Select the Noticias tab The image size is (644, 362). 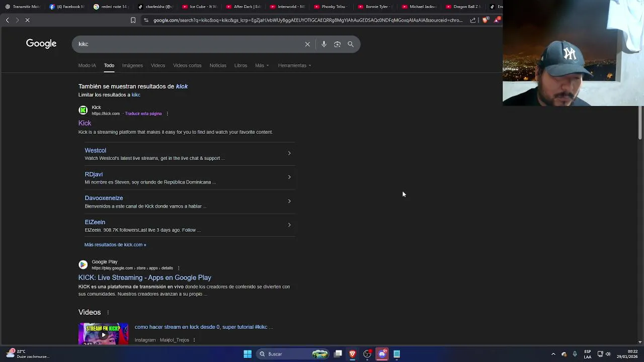click(218, 65)
